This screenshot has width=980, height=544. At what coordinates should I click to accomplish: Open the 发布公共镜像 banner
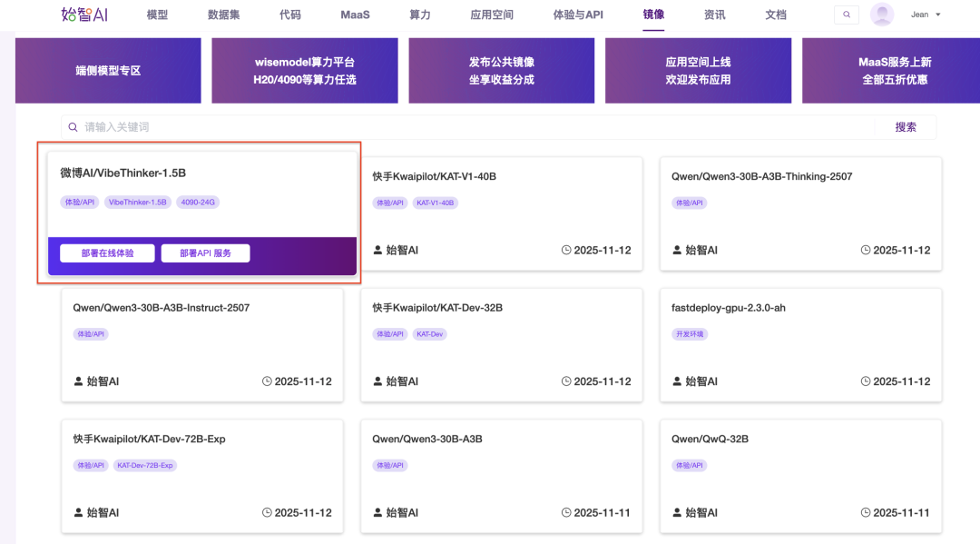coord(501,71)
